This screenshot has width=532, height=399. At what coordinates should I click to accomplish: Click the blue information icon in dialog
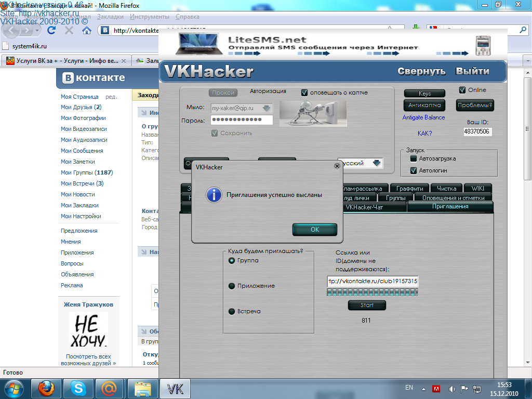click(214, 195)
